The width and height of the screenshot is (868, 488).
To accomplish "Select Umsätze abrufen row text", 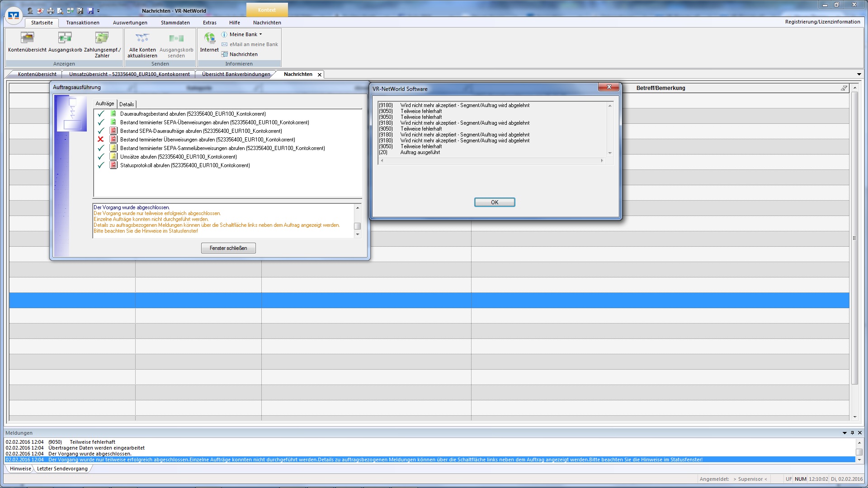I will pyautogui.click(x=179, y=157).
